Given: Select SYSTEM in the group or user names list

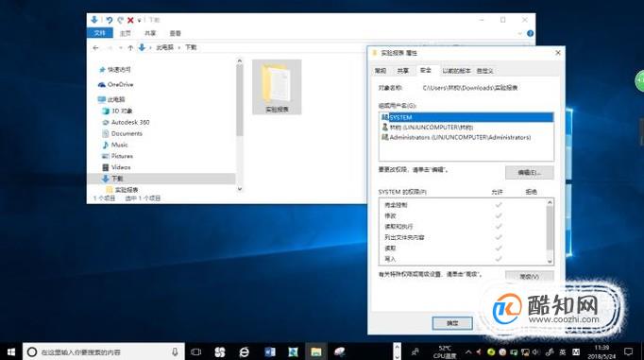Looking at the screenshot, I should click(466, 117).
